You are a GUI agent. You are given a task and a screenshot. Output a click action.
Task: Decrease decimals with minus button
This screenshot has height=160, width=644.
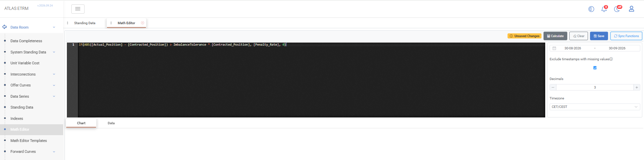(553, 87)
